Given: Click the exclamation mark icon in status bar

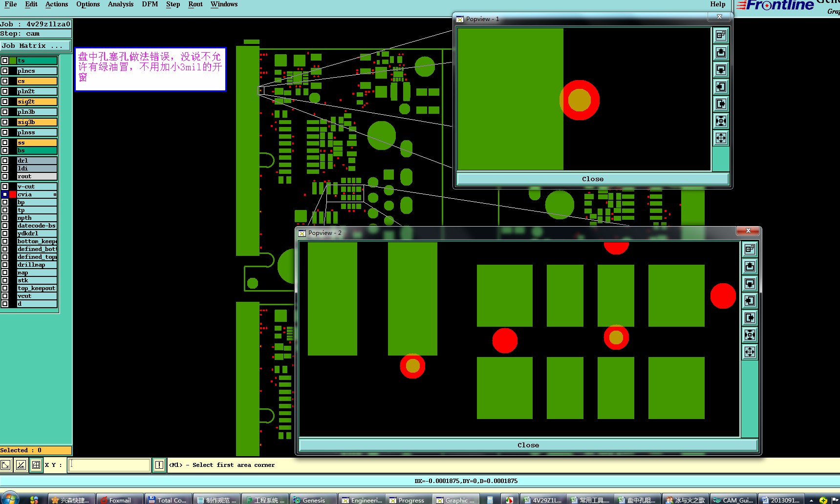Looking at the screenshot, I should (159, 465).
